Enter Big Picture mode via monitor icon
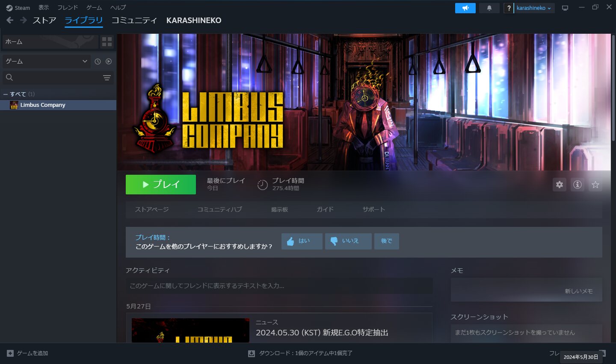The height and width of the screenshot is (364, 616). (x=565, y=8)
